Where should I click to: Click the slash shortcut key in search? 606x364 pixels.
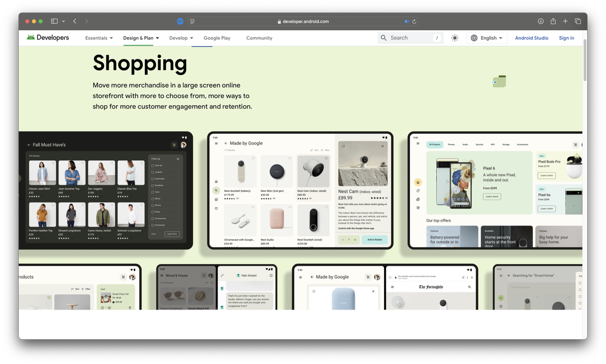tap(437, 38)
